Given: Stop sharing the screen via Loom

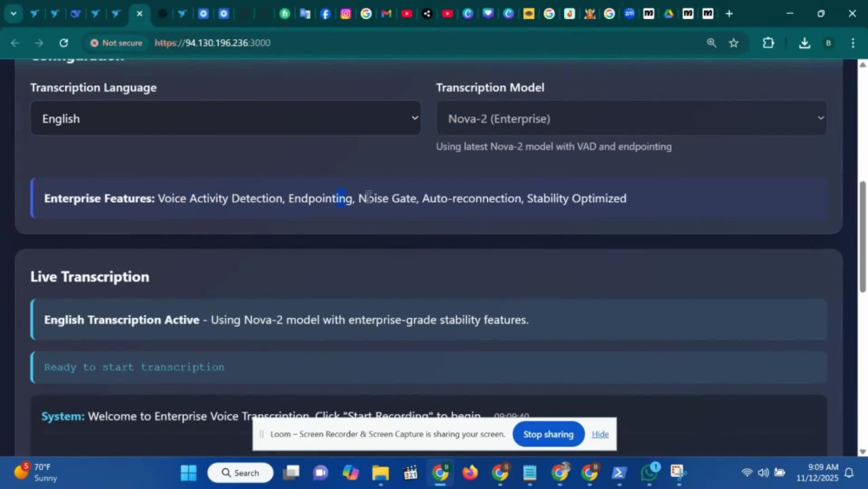Looking at the screenshot, I should point(548,434).
